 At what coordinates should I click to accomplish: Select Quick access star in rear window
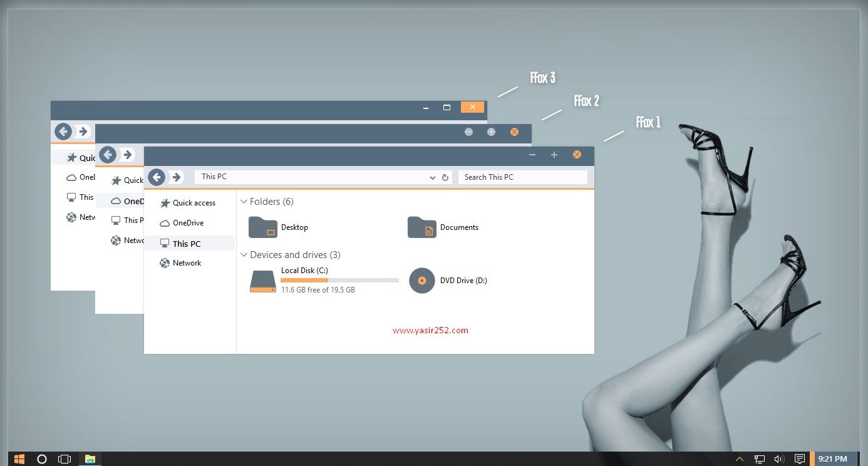tap(71, 158)
